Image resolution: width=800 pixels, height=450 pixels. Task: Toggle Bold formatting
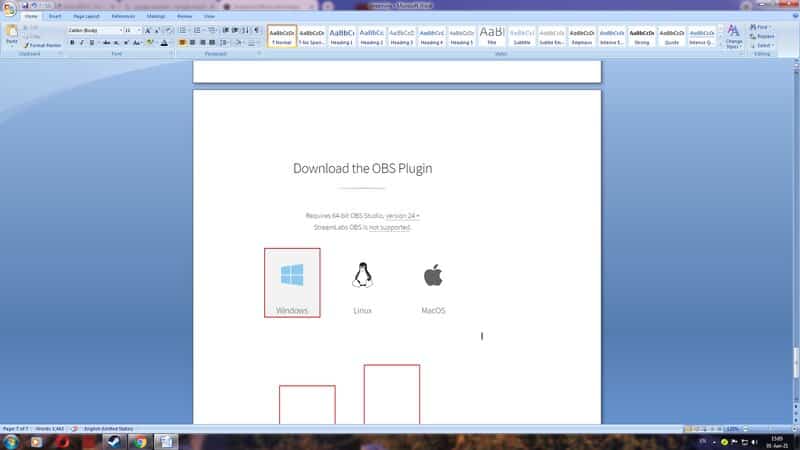point(72,43)
